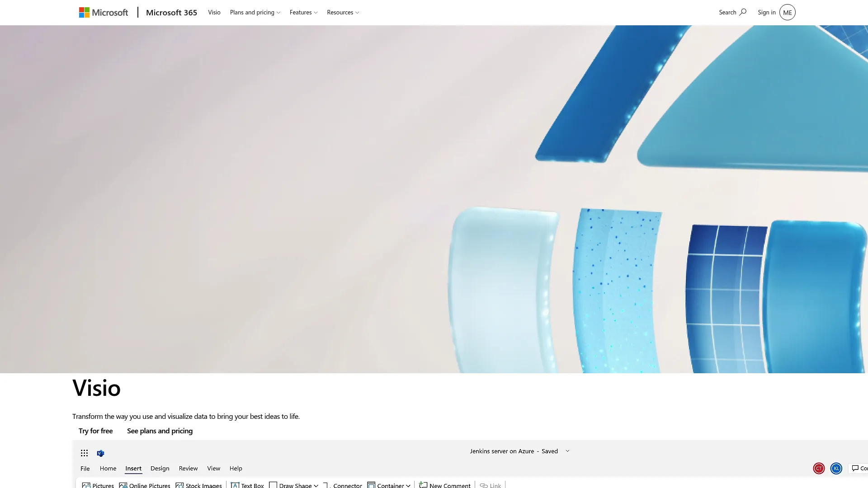868x488 pixels.
Task: Open the Review ribbon tab
Action: click(188, 469)
